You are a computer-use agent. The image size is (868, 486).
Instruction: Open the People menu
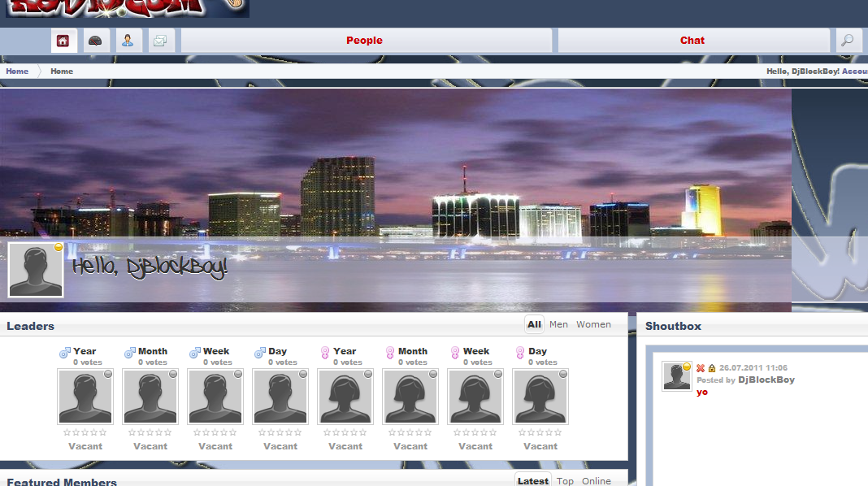coord(364,41)
